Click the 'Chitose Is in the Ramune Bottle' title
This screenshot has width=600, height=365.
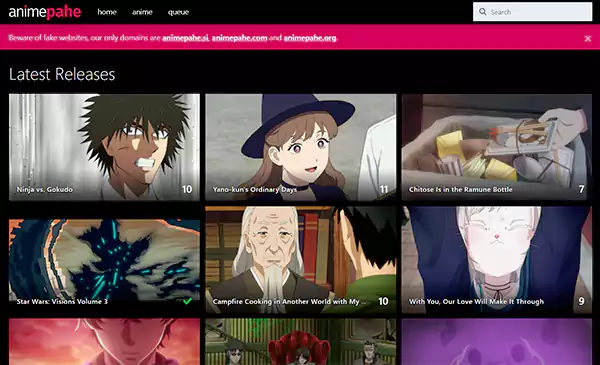click(x=460, y=189)
